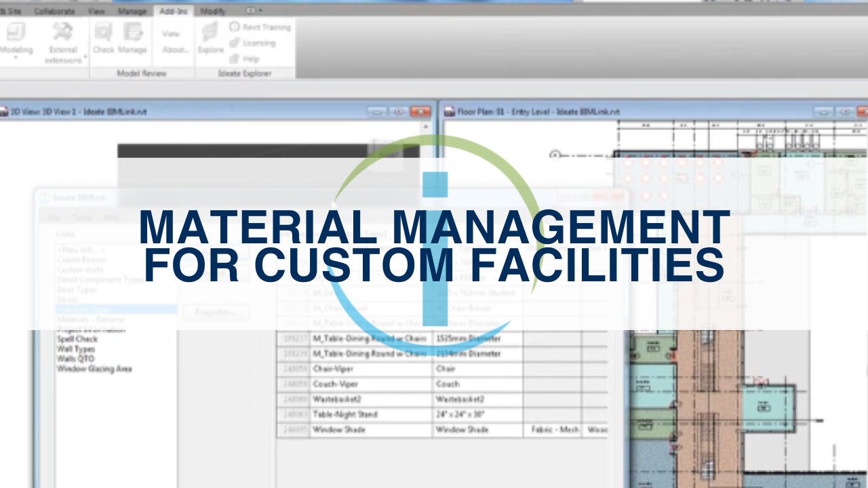Launch the Explore tool in Ideate Explorer
This screenshot has width=868, height=488.
[x=211, y=39]
